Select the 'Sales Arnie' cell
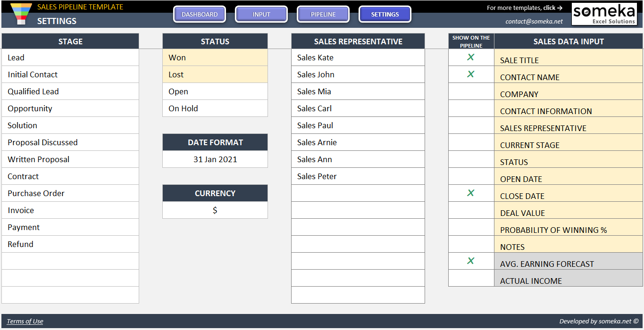The image size is (644, 330). pyautogui.click(x=358, y=142)
